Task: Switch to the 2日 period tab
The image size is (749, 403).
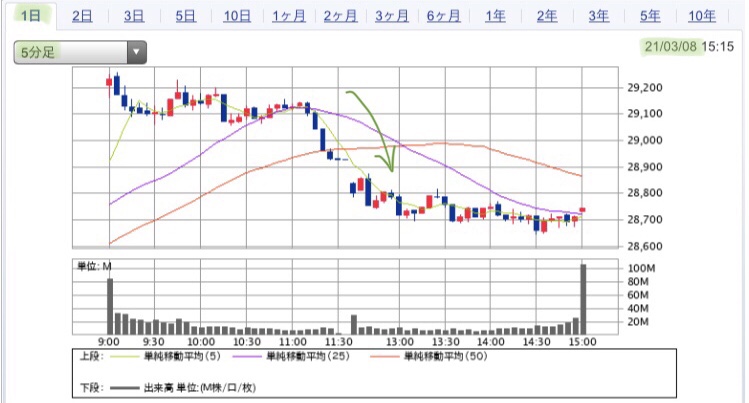Action: 82,16
